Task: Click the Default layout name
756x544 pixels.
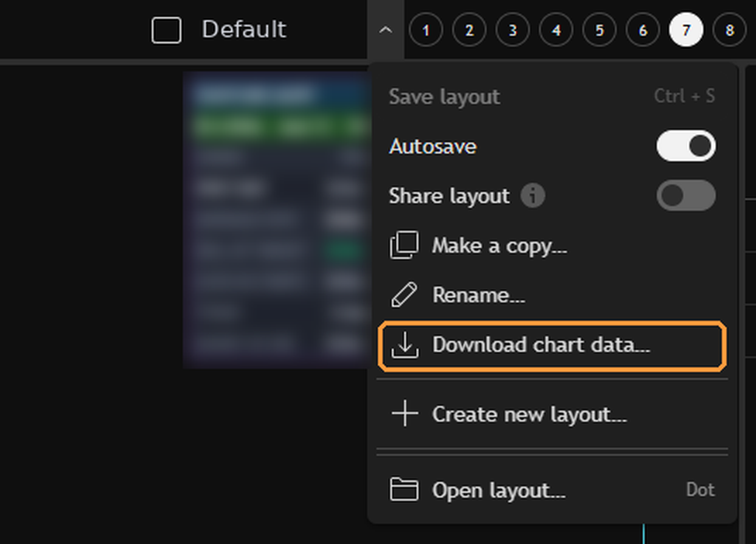Action: click(x=244, y=29)
